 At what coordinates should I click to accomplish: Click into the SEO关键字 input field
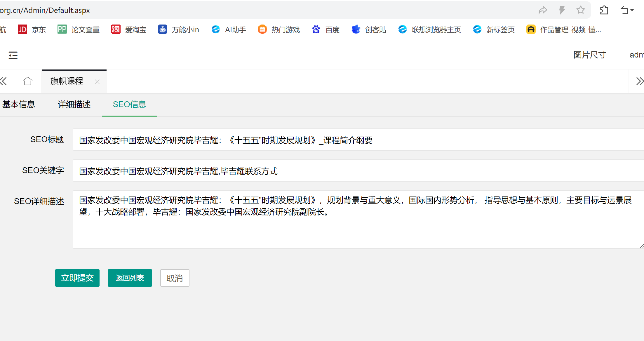click(350, 171)
